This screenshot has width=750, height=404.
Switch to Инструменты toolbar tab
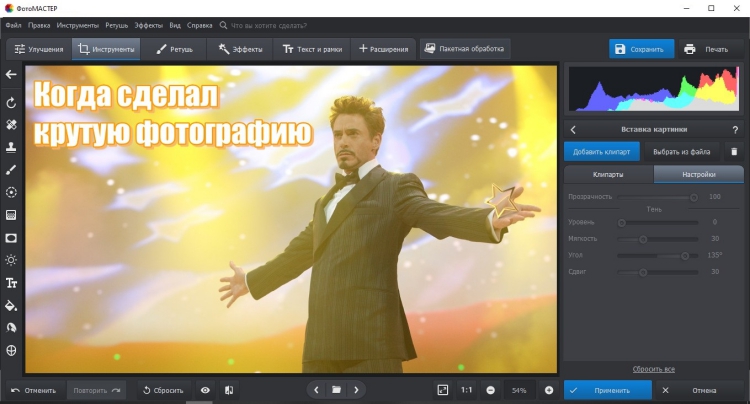(x=106, y=49)
